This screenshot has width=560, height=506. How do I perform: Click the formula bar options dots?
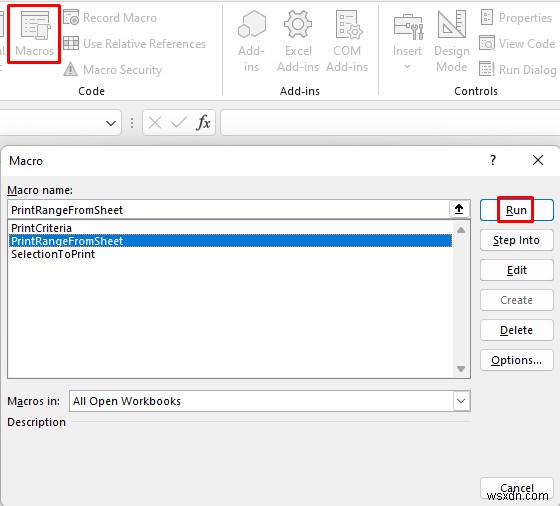(132, 123)
